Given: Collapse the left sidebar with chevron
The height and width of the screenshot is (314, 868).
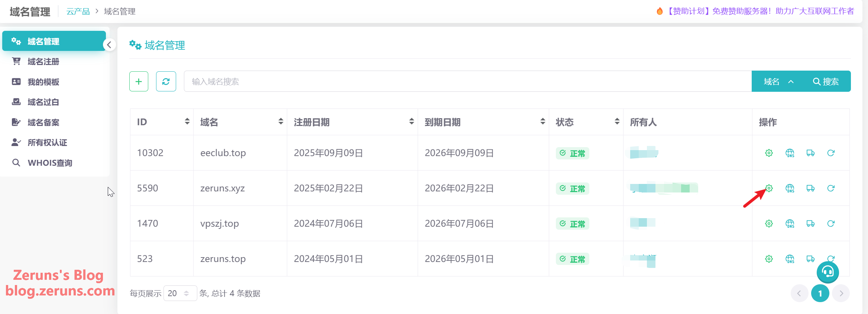Looking at the screenshot, I should pos(109,45).
